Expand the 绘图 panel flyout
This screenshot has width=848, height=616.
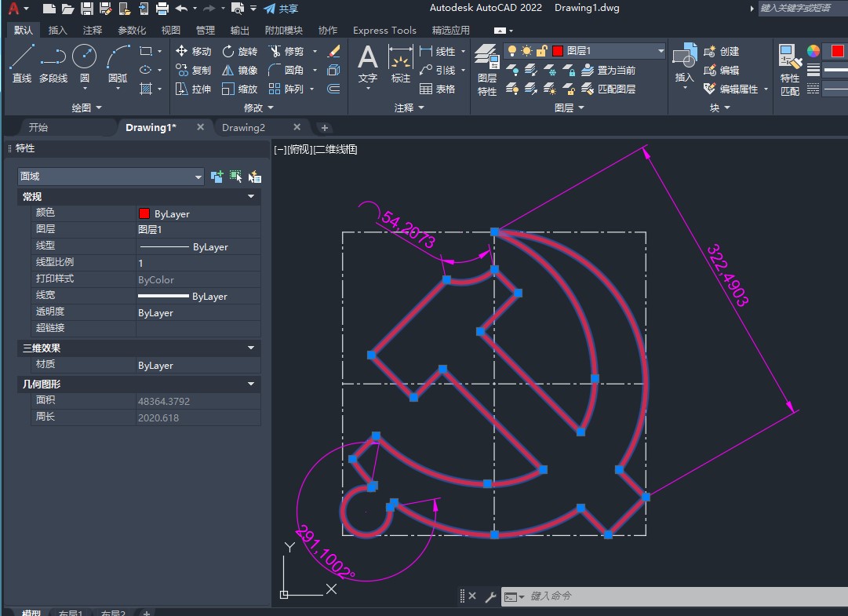tap(86, 108)
